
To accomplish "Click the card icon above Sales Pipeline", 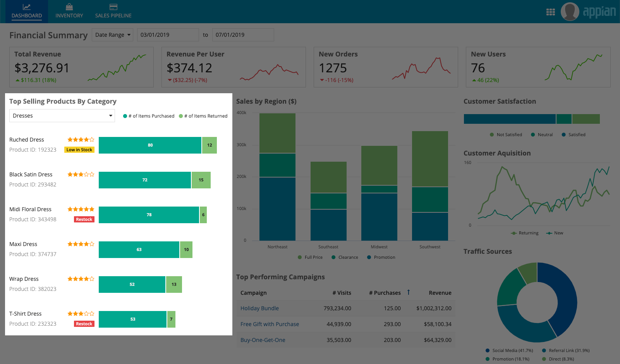I will (x=113, y=7).
